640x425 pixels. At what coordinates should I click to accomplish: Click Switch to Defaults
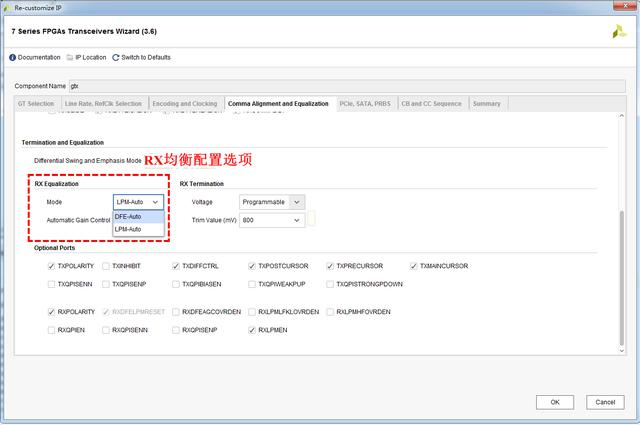146,58
